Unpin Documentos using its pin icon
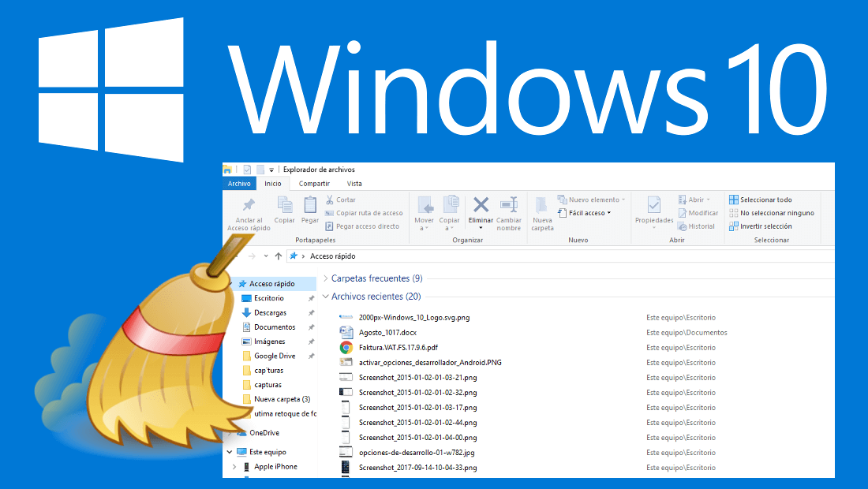Image resolution: width=868 pixels, height=489 pixels. [311, 327]
